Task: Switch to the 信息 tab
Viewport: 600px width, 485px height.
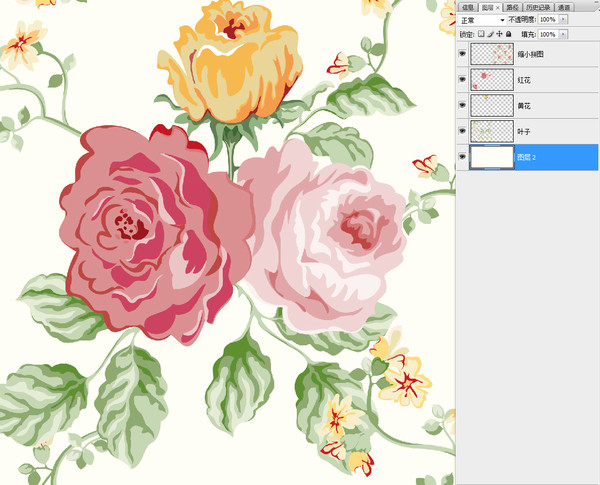Action: pyautogui.click(x=468, y=7)
